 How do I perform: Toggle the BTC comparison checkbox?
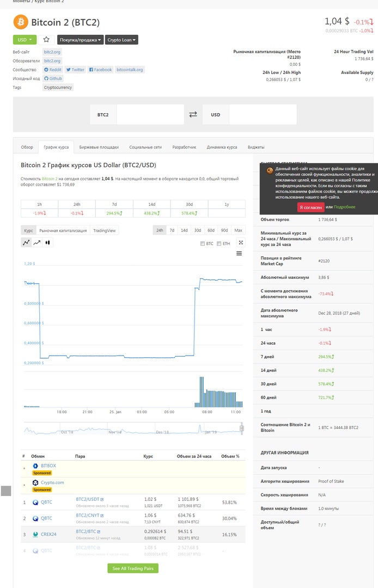(x=203, y=244)
